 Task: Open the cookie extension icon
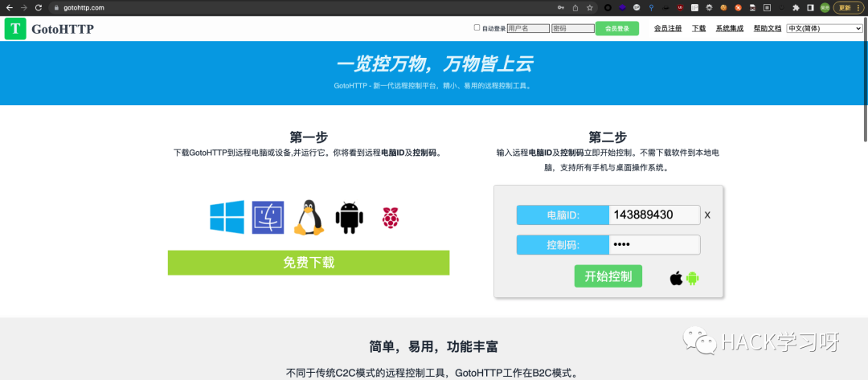(x=723, y=8)
